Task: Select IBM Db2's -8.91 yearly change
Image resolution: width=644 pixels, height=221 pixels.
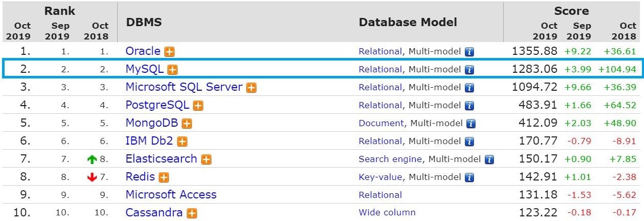Action: (x=624, y=142)
